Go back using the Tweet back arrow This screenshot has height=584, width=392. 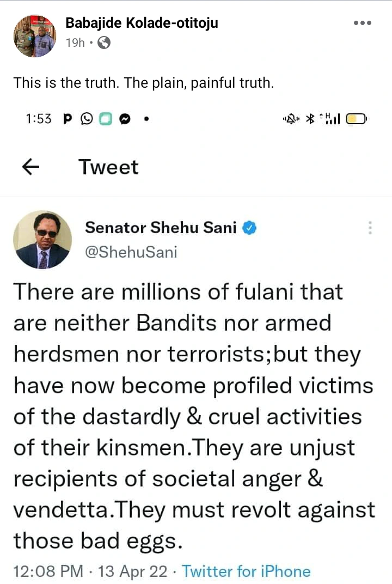pyautogui.click(x=31, y=167)
